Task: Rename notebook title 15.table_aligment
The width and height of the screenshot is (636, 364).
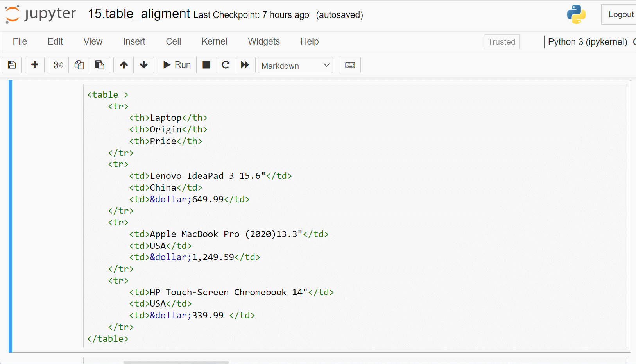Action: coord(139,14)
